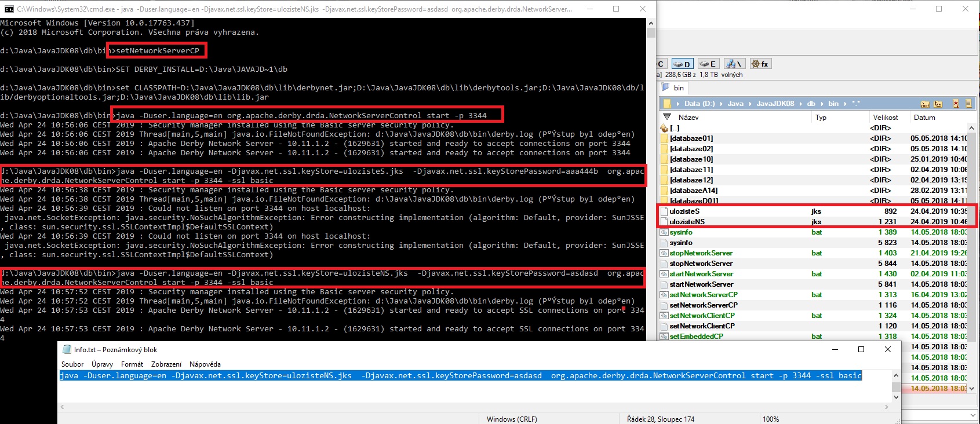Expand the chevron after JavaJDK08 in path bar
Screen dimensions: 980x424
(801, 104)
